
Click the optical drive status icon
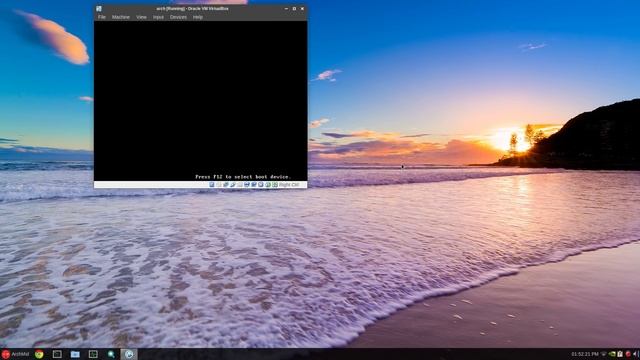[218, 184]
